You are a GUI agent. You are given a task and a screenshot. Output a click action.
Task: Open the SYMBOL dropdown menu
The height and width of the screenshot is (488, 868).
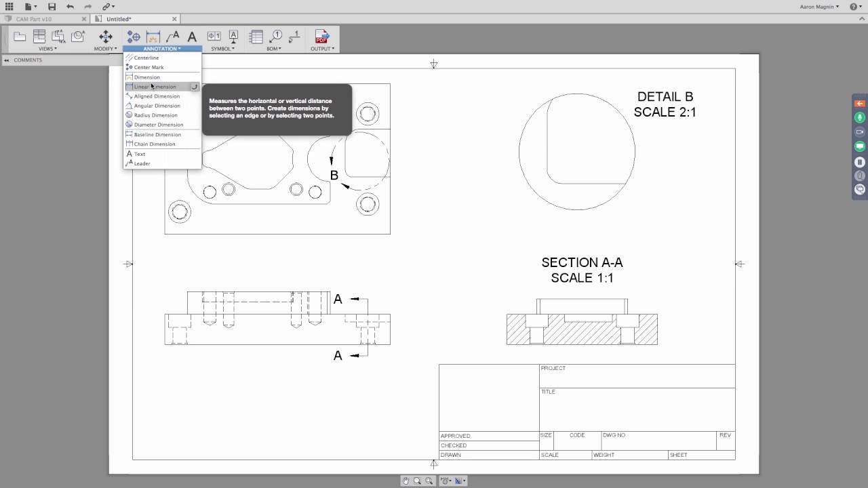coord(222,49)
